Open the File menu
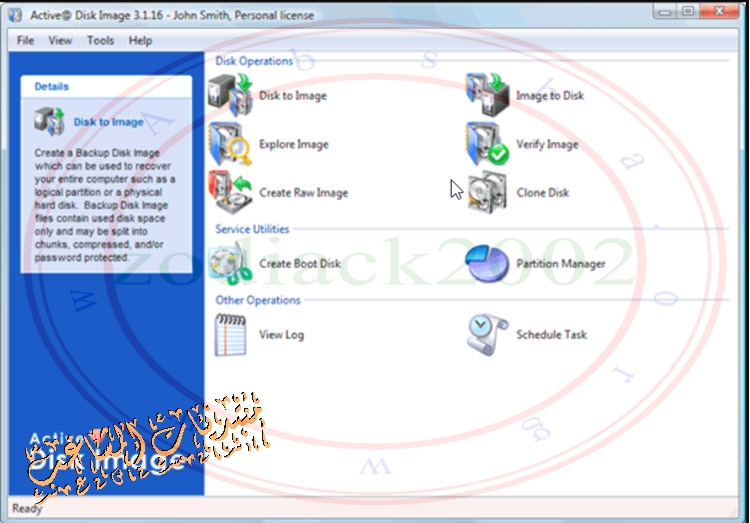This screenshot has width=750, height=523. [x=25, y=41]
